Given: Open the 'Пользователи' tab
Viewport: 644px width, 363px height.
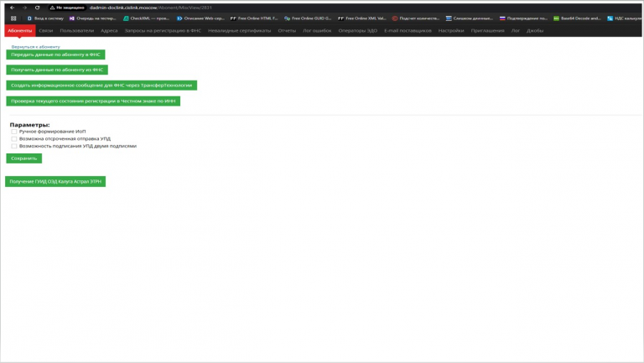Looking at the screenshot, I should click(77, 30).
